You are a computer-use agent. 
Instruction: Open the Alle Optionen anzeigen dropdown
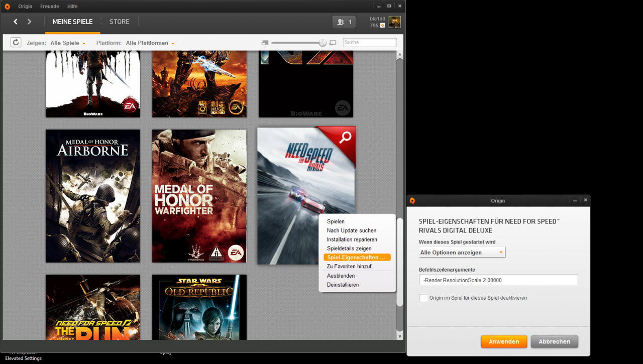(462, 253)
